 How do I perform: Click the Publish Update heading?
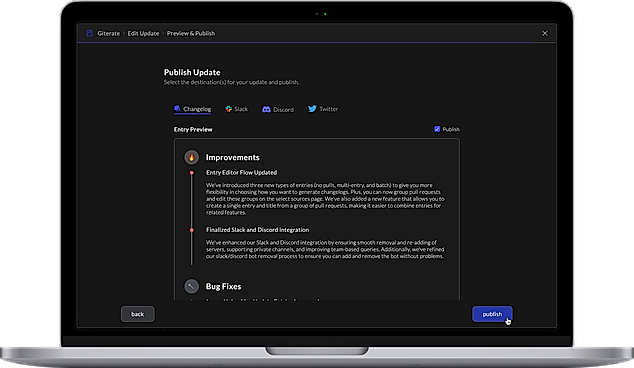pyautogui.click(x=192, y=72)
